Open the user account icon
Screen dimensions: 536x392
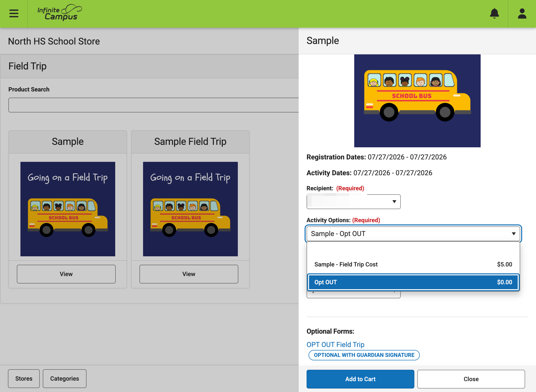click(522, 14)
